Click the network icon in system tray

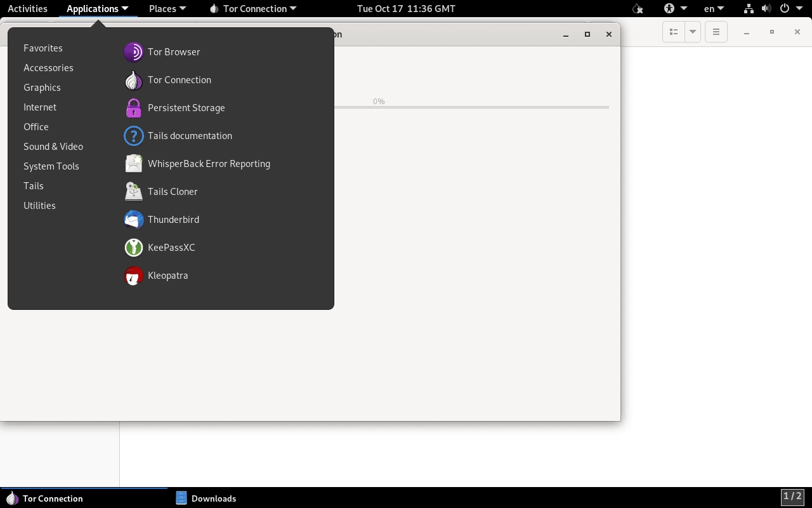pos(749,9)
